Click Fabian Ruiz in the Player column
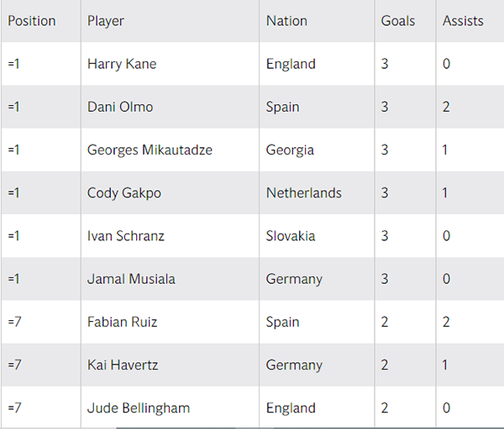504x431 pixels. pos(122,322)
